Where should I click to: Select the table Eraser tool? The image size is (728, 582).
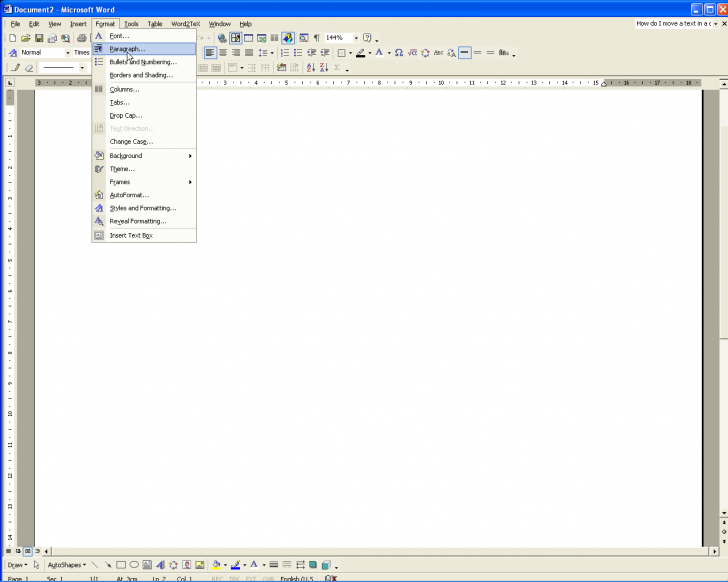(x=29, y=68)
